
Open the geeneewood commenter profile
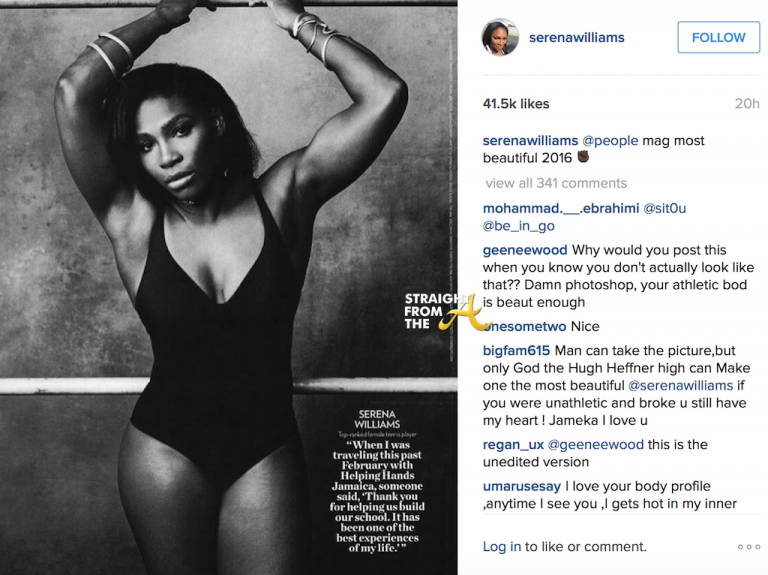525,250
